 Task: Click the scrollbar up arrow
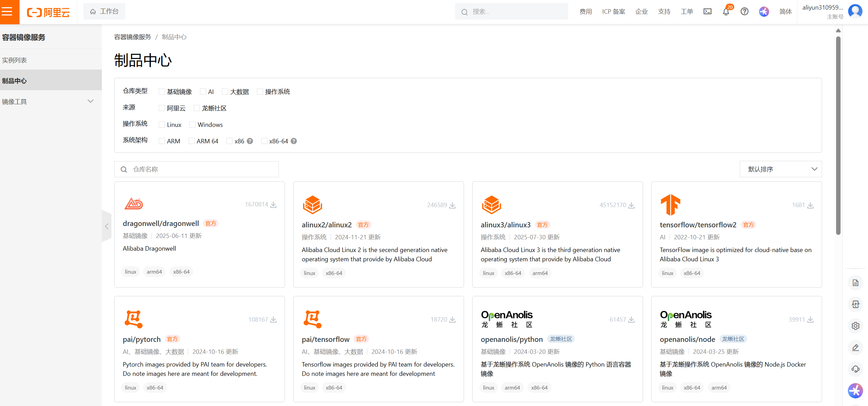pyautogui.click(x=838, y=31)
